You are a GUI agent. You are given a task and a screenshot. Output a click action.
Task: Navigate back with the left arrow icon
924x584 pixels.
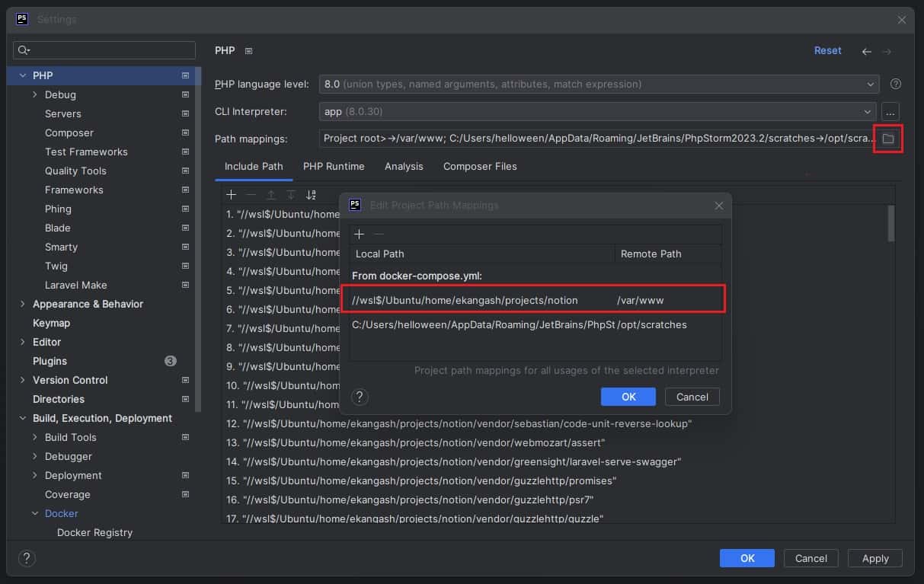tap(867, 51)
